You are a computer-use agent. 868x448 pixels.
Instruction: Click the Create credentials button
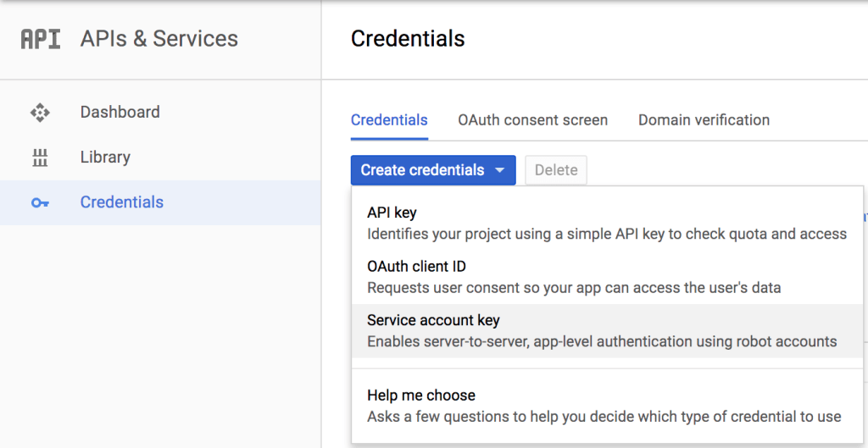(422, 170)
